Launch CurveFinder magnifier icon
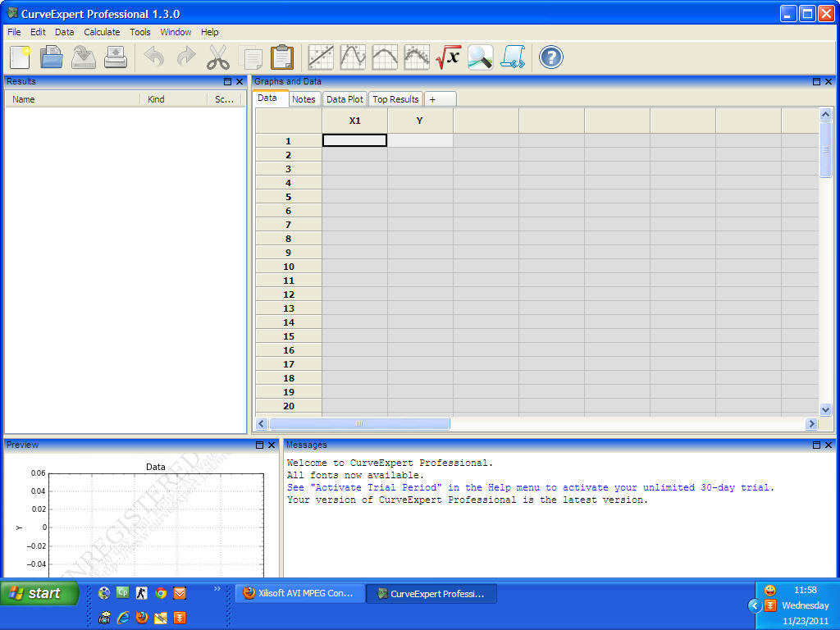 pos(481,57)
